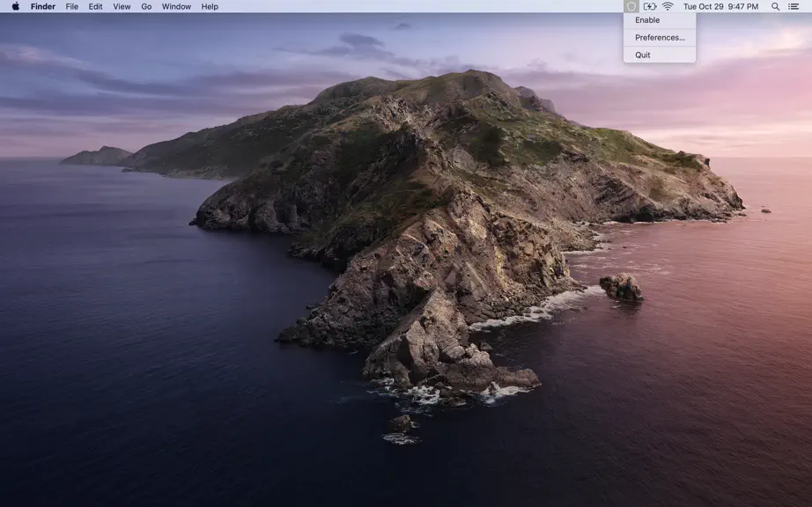812x507 pixels.
Task: Open Preferences... from the shield menu
Action: (x=660, y=38)
